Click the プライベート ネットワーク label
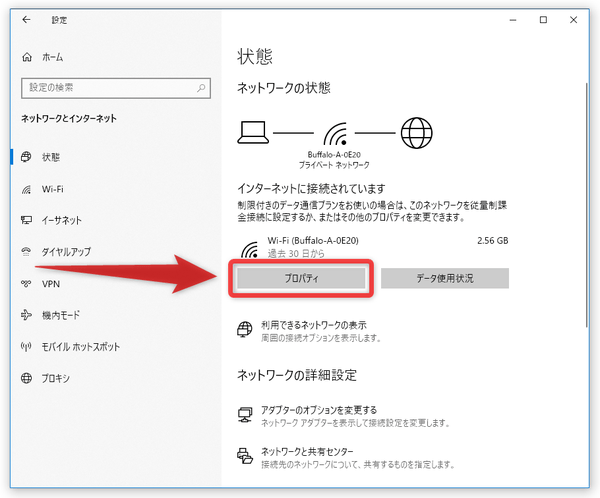Image resolution: width=600 pixels, height=498 pixels. (x=334, y=165)
